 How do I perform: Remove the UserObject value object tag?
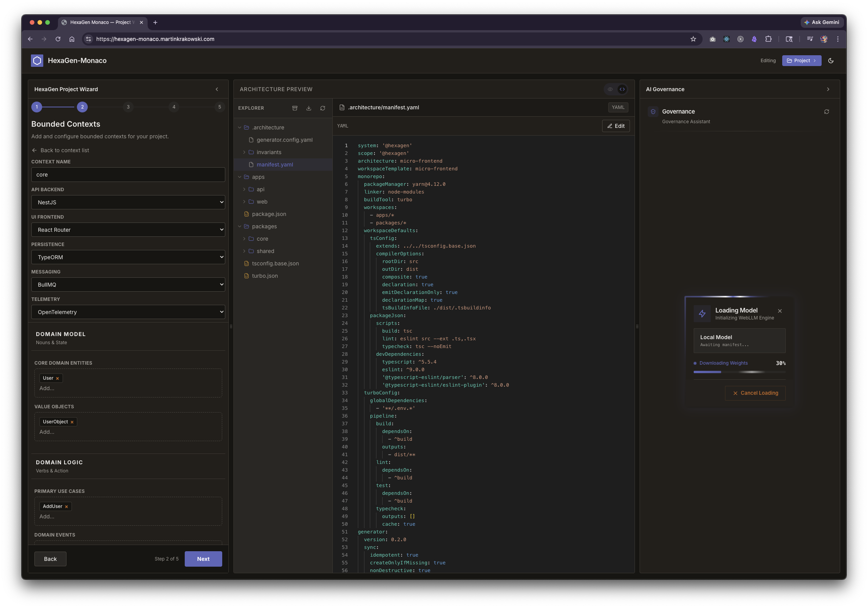(x=72, y=422)
